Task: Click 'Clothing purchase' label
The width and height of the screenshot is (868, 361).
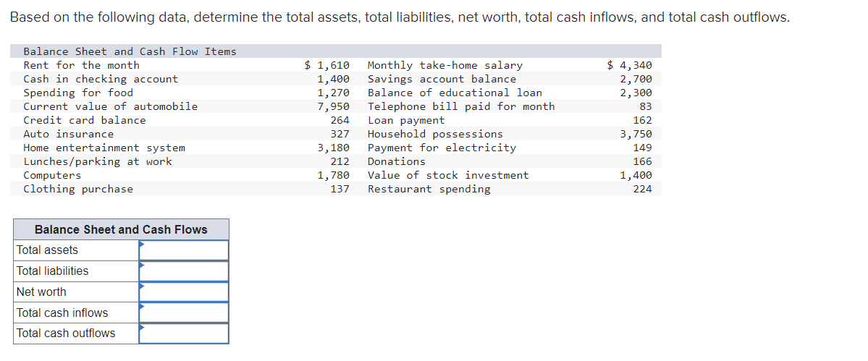Action: pyautogui.click(x=78, y=189)
